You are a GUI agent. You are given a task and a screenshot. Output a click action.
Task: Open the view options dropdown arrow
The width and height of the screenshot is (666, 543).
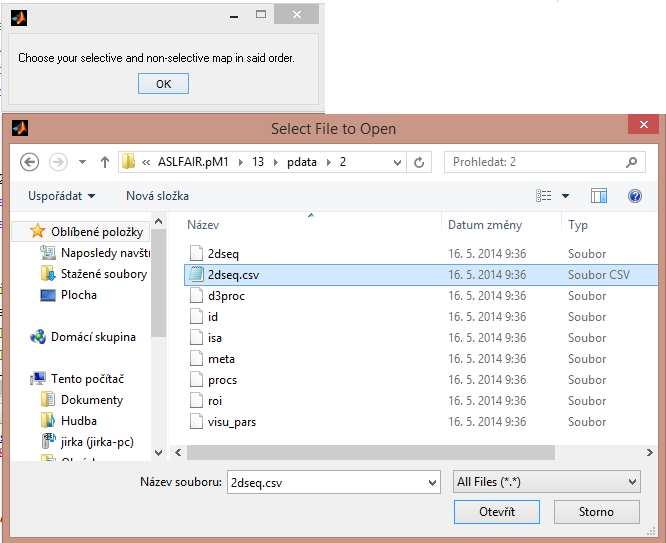coord(565,196)
